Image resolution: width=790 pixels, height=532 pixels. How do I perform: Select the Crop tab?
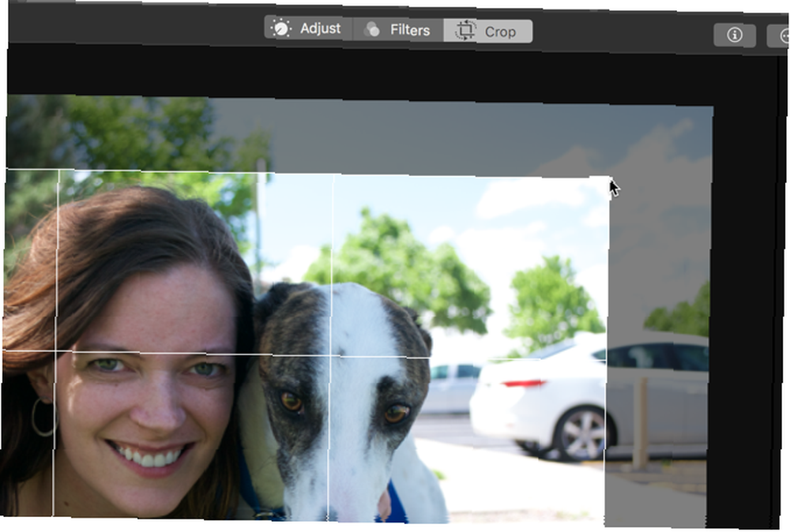pos(487,32)
